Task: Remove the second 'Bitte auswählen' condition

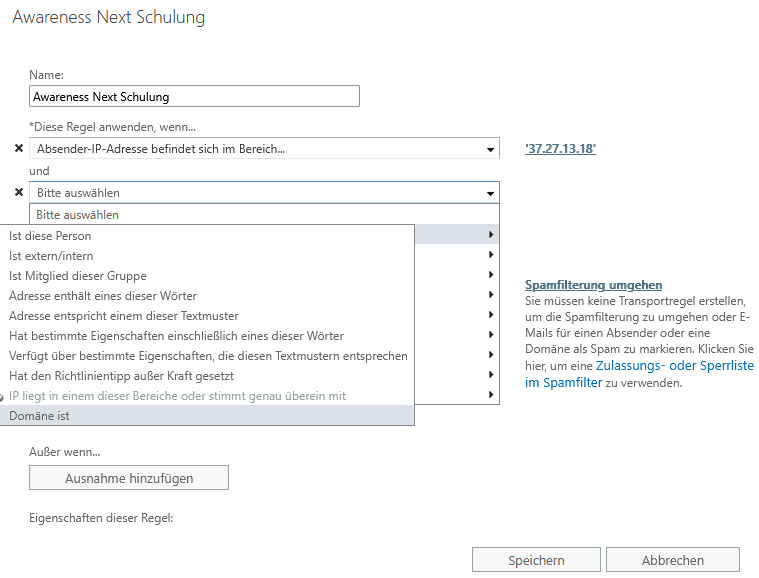Action: (18, 192)
